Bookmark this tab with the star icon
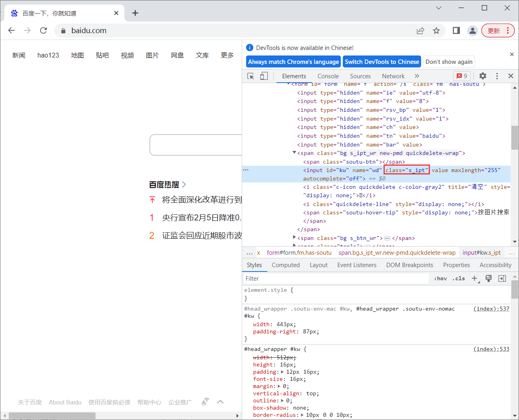 click(436, 31)
